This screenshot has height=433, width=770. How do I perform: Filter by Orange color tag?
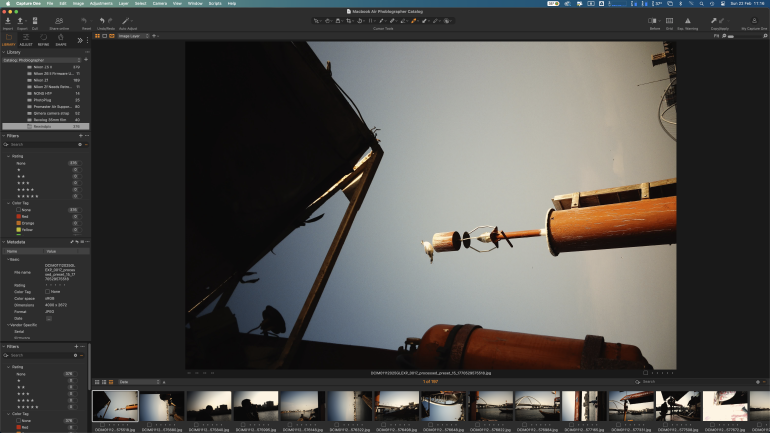pyautogui.click(x=28, y=221)
